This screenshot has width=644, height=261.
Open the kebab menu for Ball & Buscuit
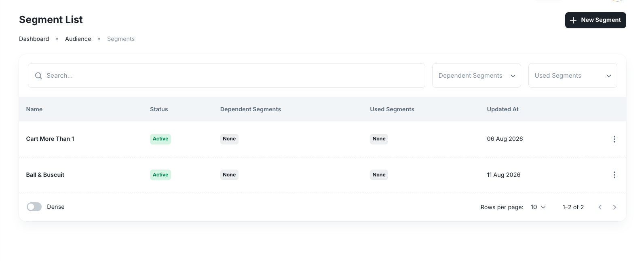tap(614, 175)
